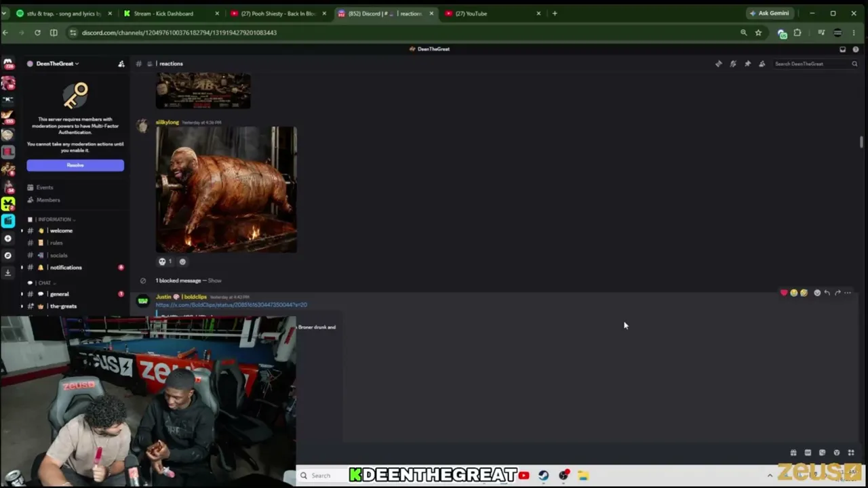Click Add a Server plus icon

pyautogui.click(x=8, y=239)
